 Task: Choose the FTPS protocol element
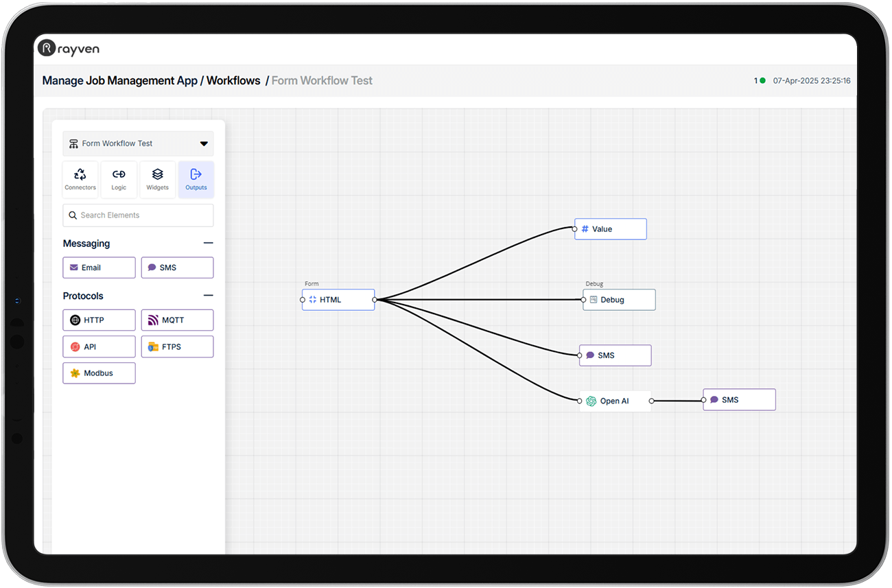tap(177, 346)
